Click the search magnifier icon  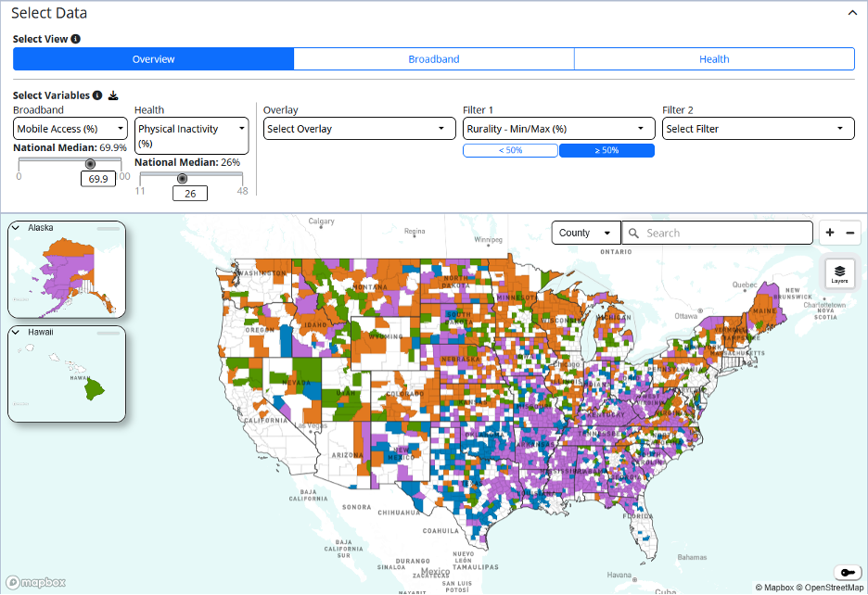(x=633, y=233)
